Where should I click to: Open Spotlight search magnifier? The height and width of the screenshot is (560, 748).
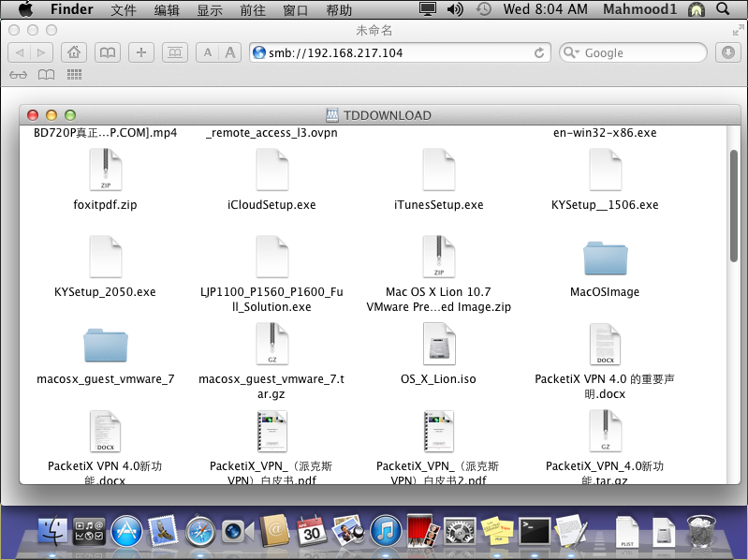tap(724, 9)
